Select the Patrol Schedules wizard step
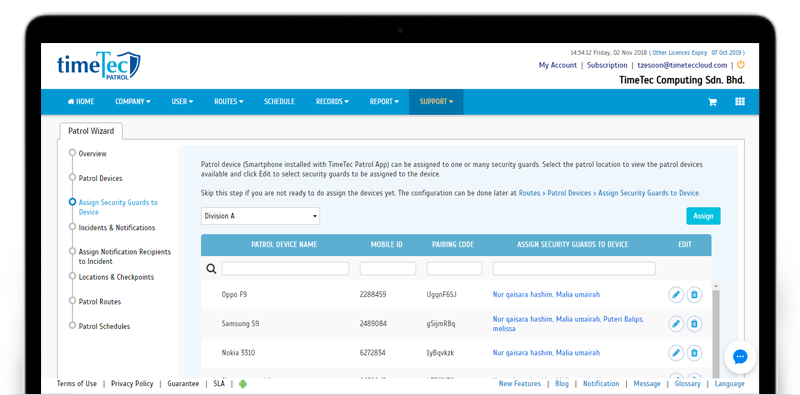Image resolution: width=800 pixels, height=395 pixels. pos(104,326)
